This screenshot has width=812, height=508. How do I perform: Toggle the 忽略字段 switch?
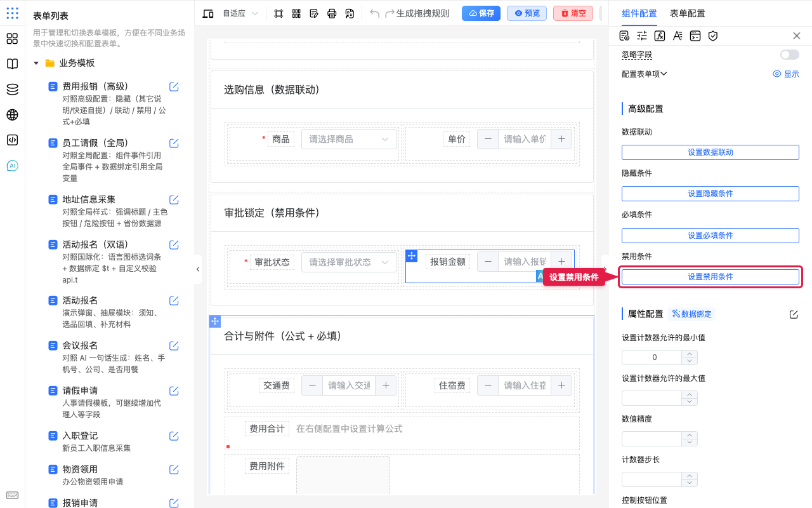click(790, 55)
